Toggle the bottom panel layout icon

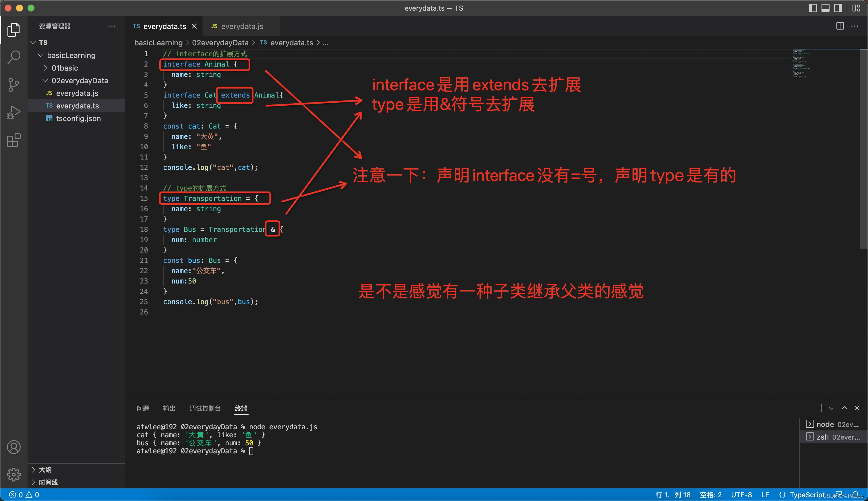point(825,8)
